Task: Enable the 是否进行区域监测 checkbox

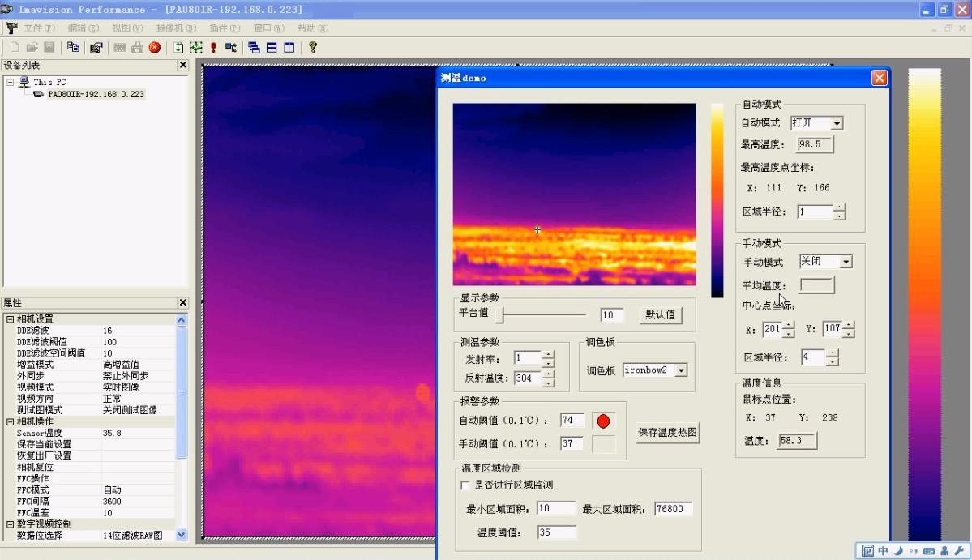Action: 465,485
